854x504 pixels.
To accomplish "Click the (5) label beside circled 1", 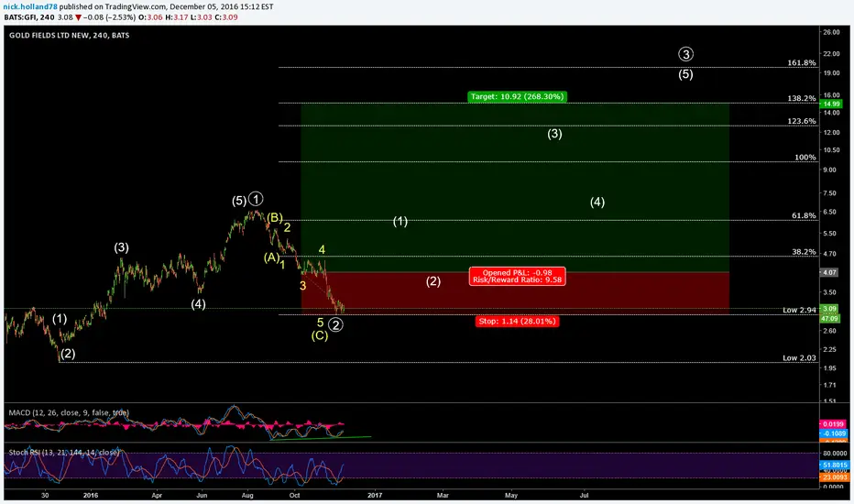I will (239, 201).
